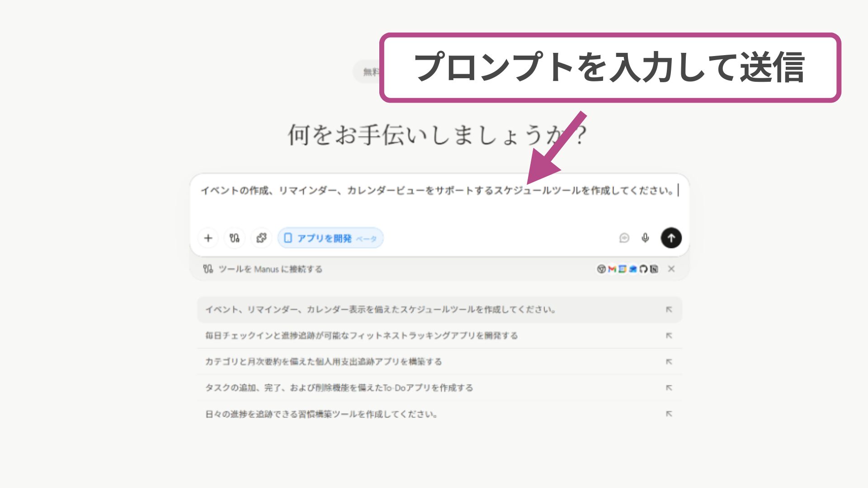Connect Notion to Manus
The width and height of the screenshot is (868, 488).
654,269
